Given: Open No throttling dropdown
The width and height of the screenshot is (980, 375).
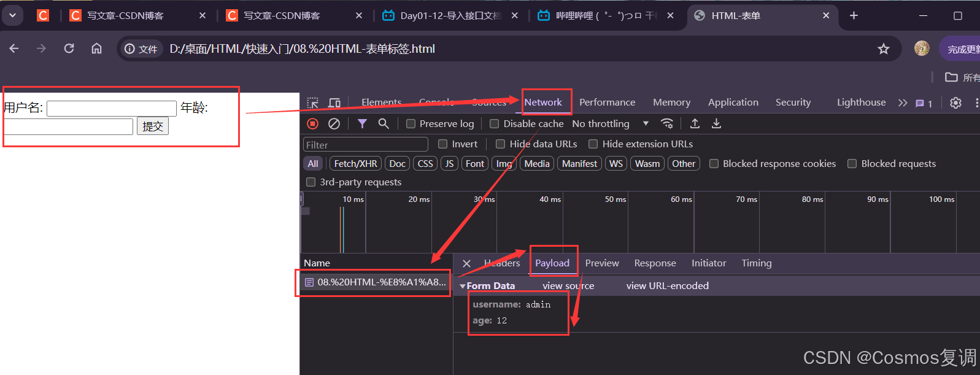Looking at the screenshot, I should coord(610,123).
